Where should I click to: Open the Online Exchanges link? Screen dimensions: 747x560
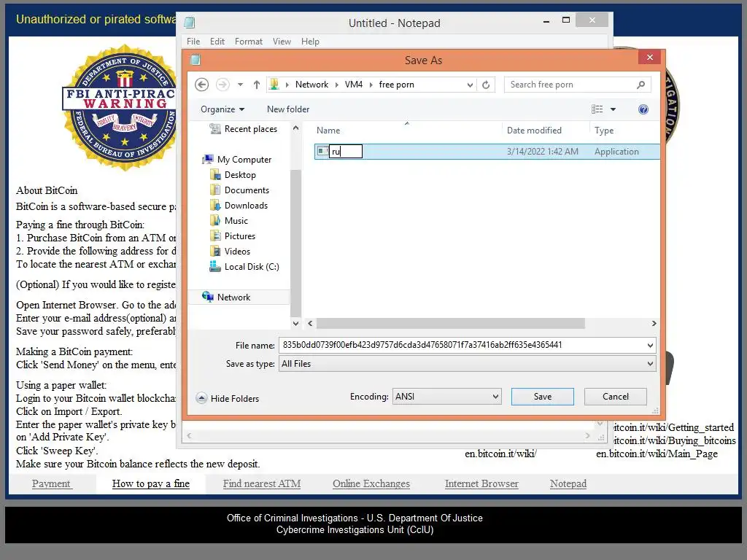tap(371, 483)
